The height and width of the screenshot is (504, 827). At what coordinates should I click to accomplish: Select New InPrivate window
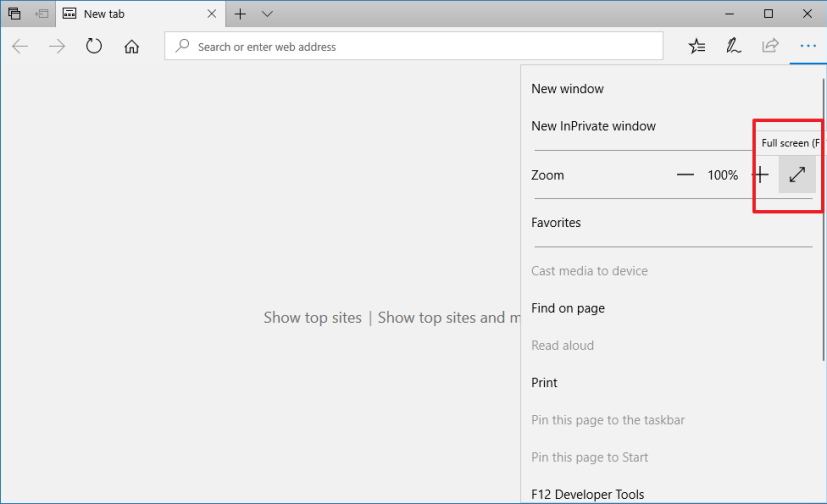click(x=593, y=126)
